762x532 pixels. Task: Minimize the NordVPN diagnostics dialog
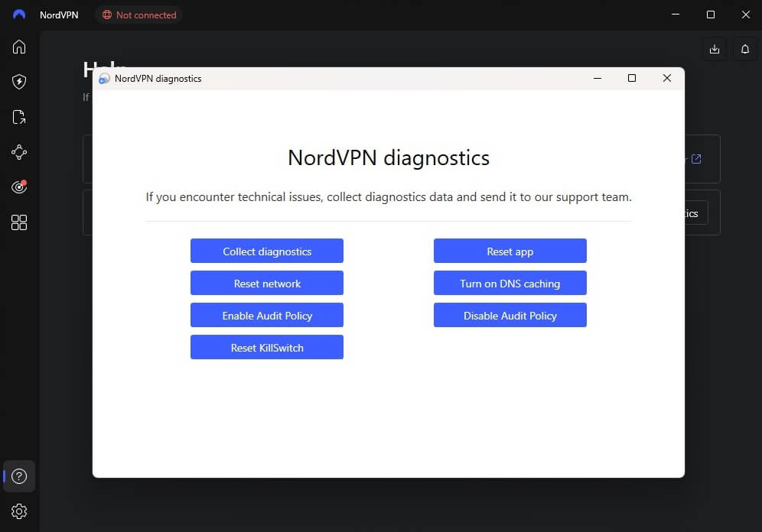pyautogui.click(x=598, y=78)
